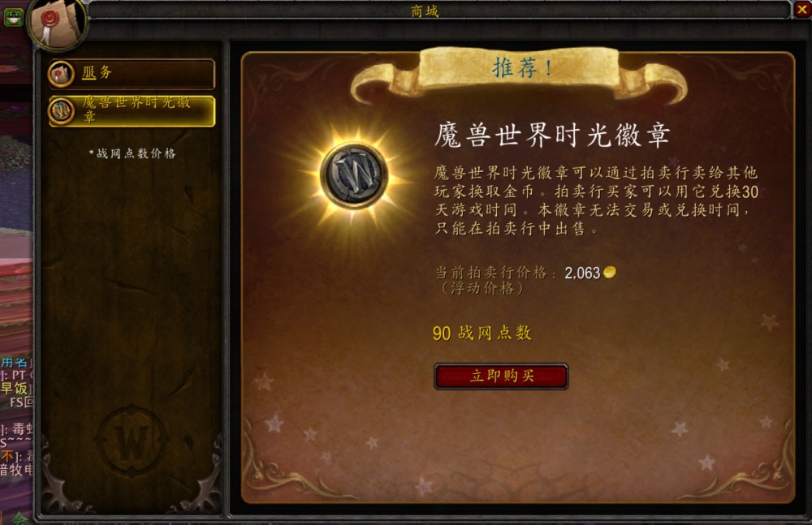Click the 立即购买 buy button
The height and width of the screenshot is (525, 812).
(501, 376)
